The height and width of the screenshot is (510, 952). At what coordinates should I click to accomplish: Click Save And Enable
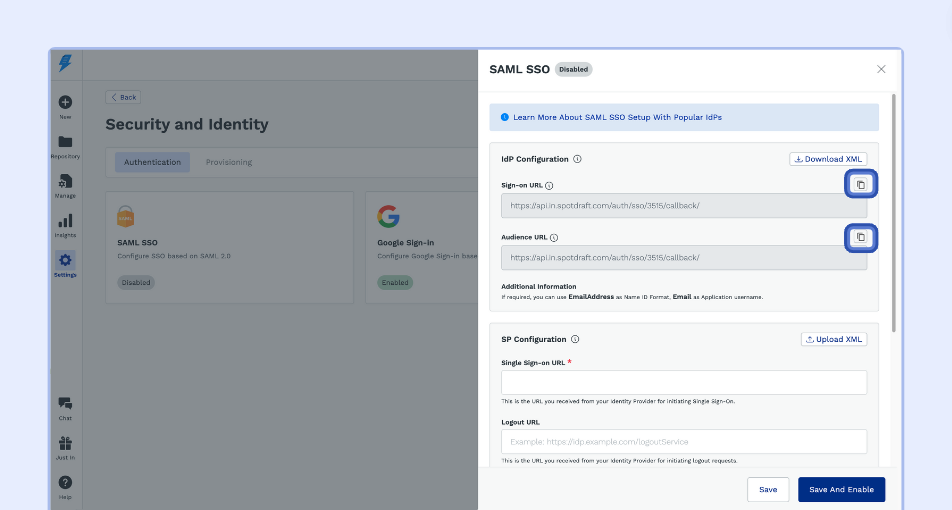click(x=842, y=489)
